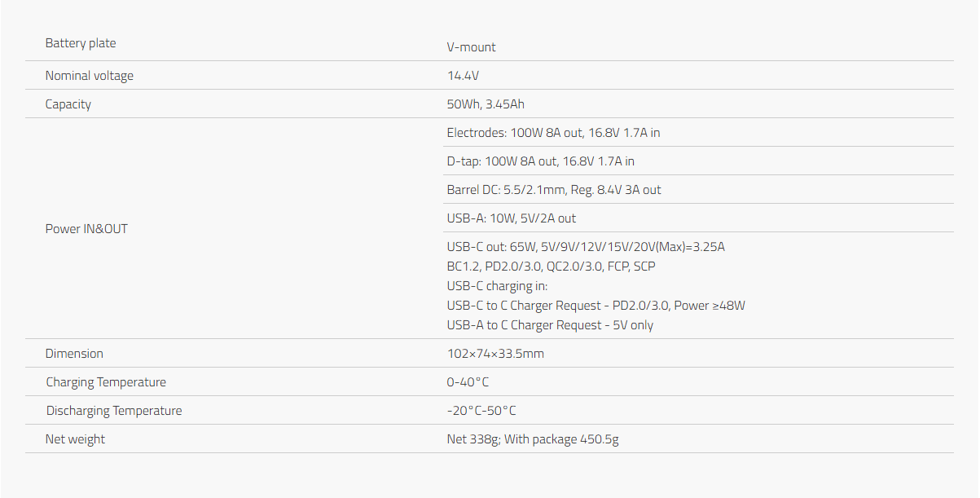
Task: Click the Battery plate label
Action: tap(81, 43)
